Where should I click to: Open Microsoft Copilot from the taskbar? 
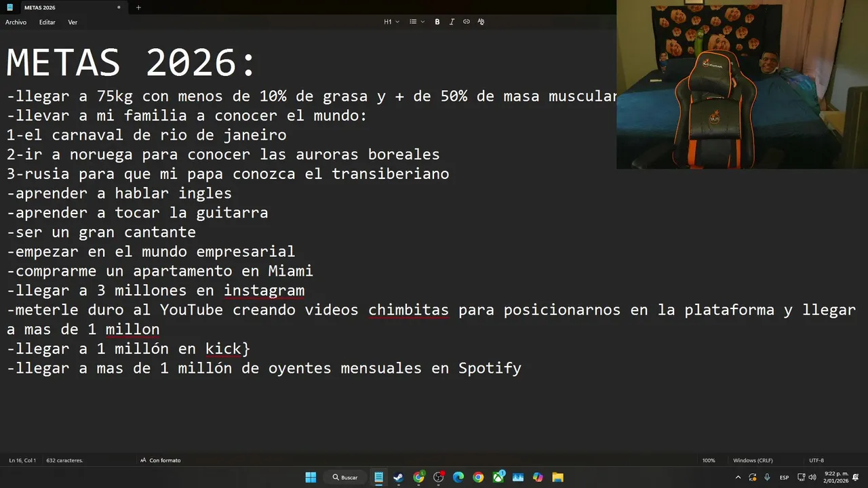coord(538,477)
